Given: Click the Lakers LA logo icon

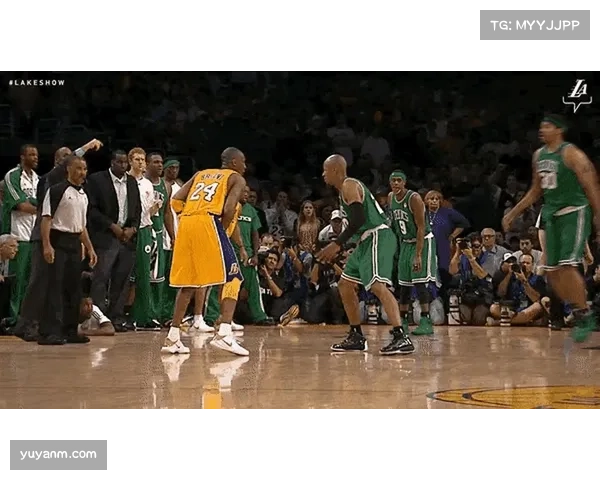Looking at the screenshot, I should click(576, 95).
